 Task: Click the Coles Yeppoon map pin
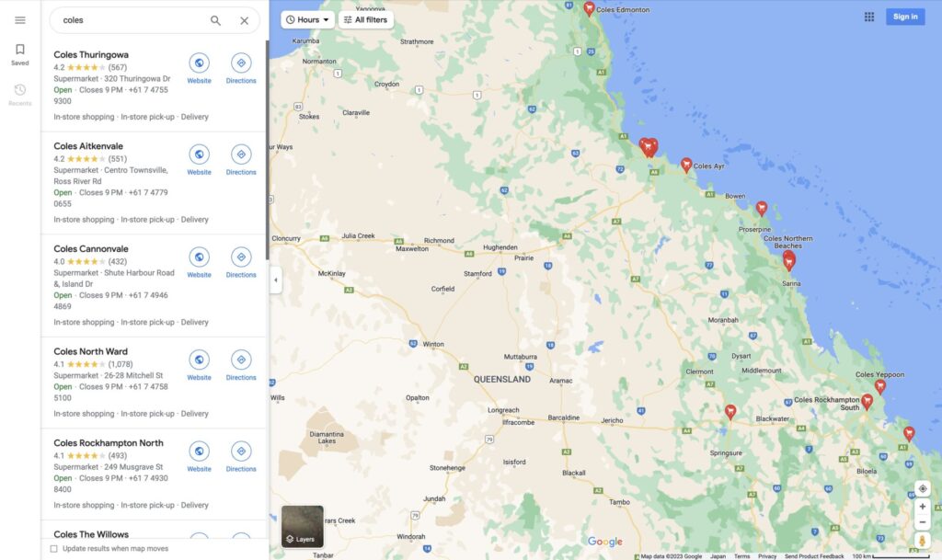880,386
